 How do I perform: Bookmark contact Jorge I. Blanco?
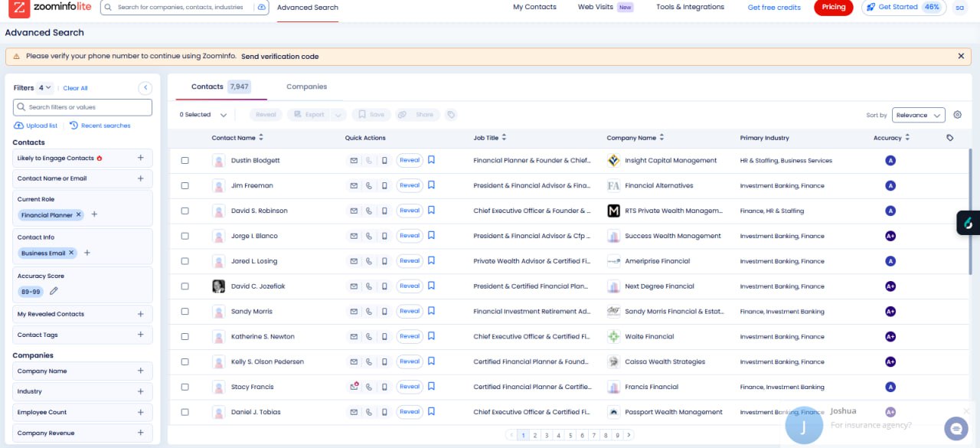pos(432,236)
